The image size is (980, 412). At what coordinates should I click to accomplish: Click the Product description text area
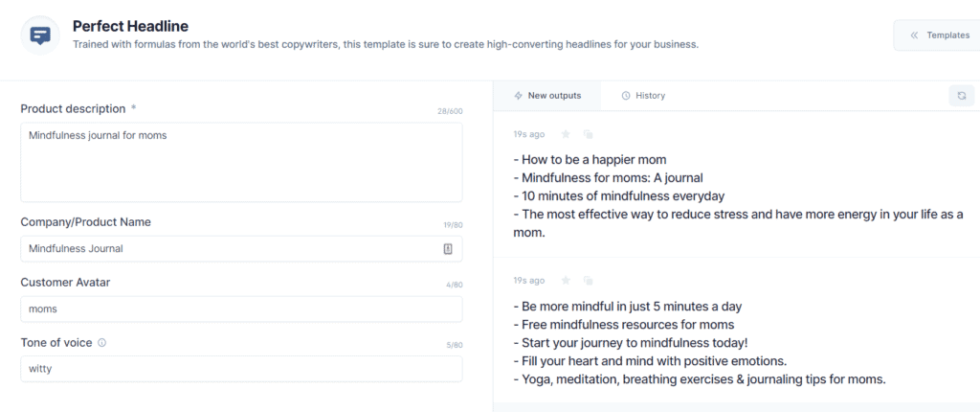tap(241, 162)
